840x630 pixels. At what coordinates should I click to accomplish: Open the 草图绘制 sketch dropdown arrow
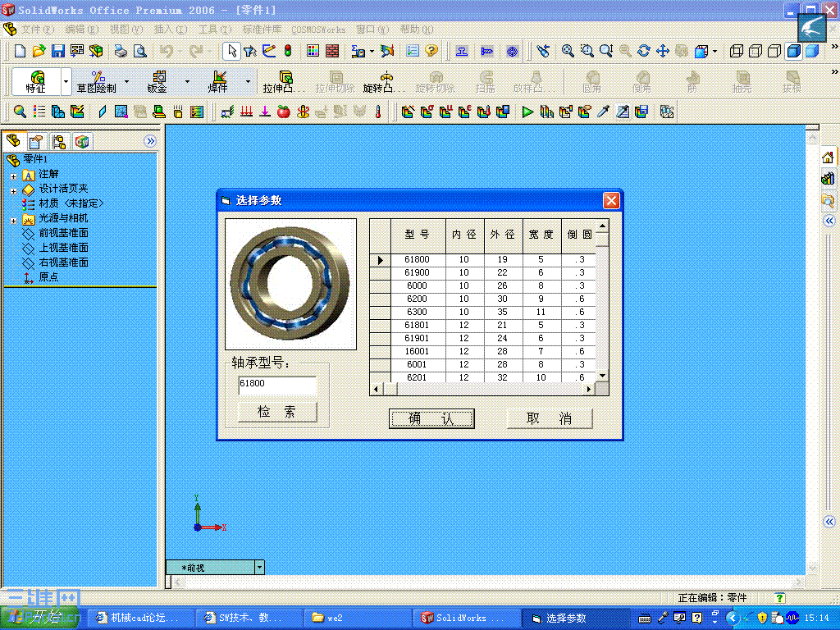click(127, 82)
